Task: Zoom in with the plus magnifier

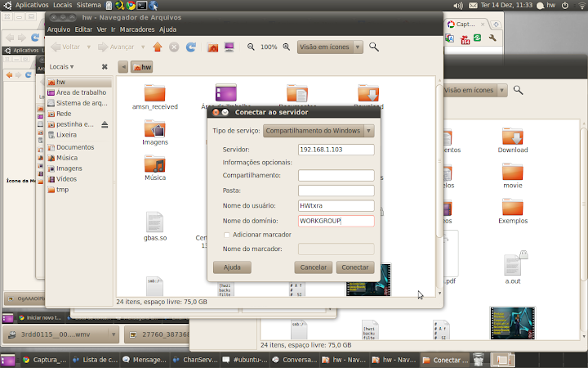Action: [x=287, y=47]
